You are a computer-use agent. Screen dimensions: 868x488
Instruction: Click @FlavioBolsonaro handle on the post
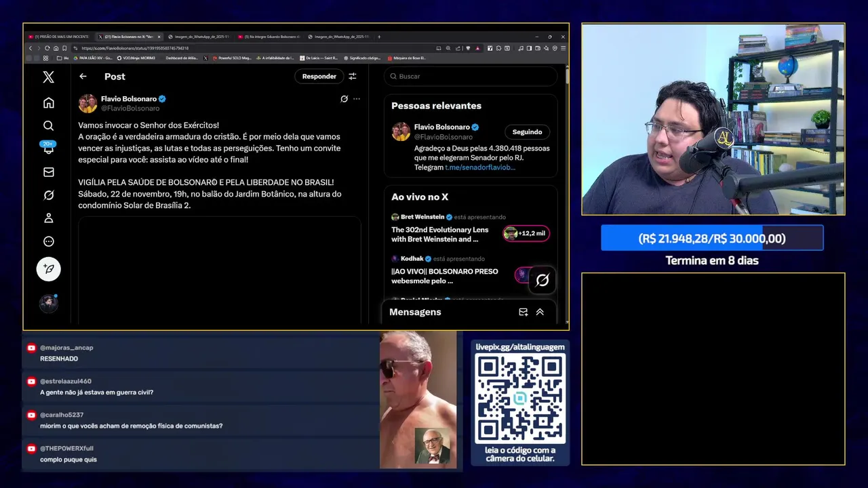pyautogui.click(x=130, y=108)
